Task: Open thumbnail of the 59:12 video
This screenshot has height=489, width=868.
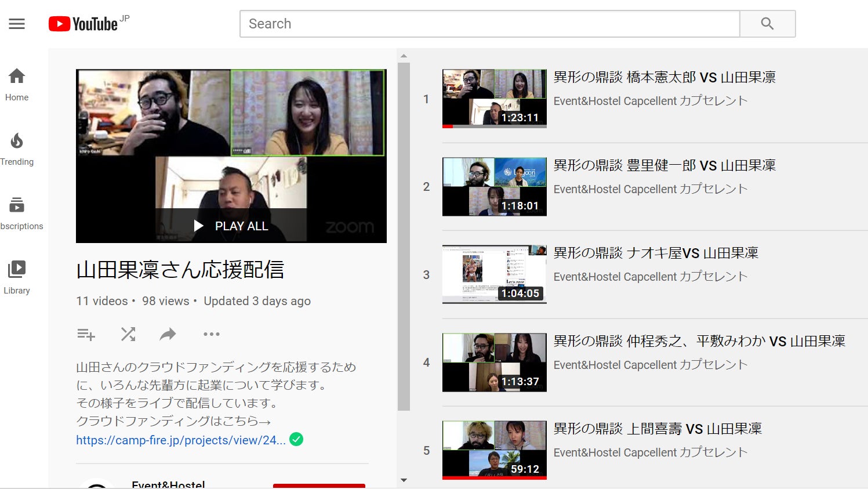Action: point(494,450)
